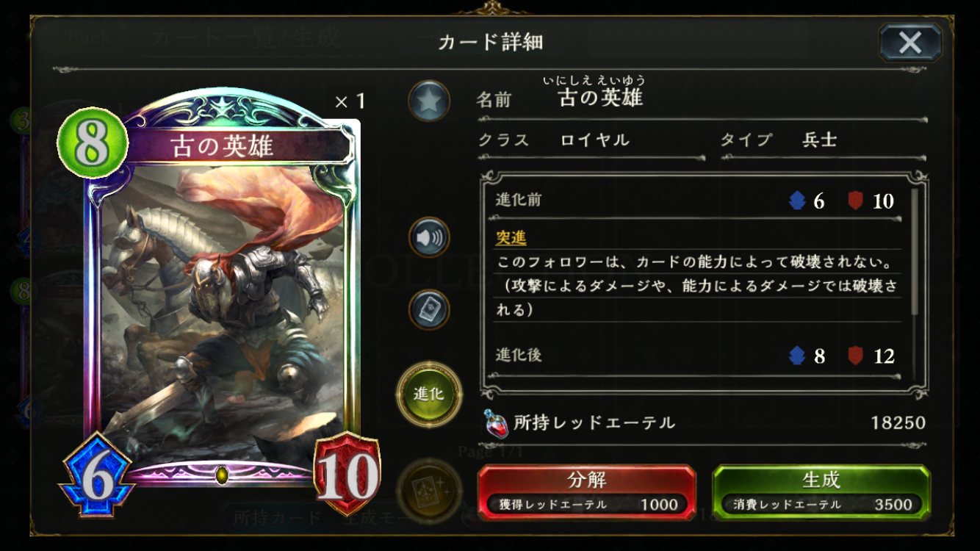Click the star favorite icon
The height and width of the screenshot is (551, 980).
tap(429, 101)
